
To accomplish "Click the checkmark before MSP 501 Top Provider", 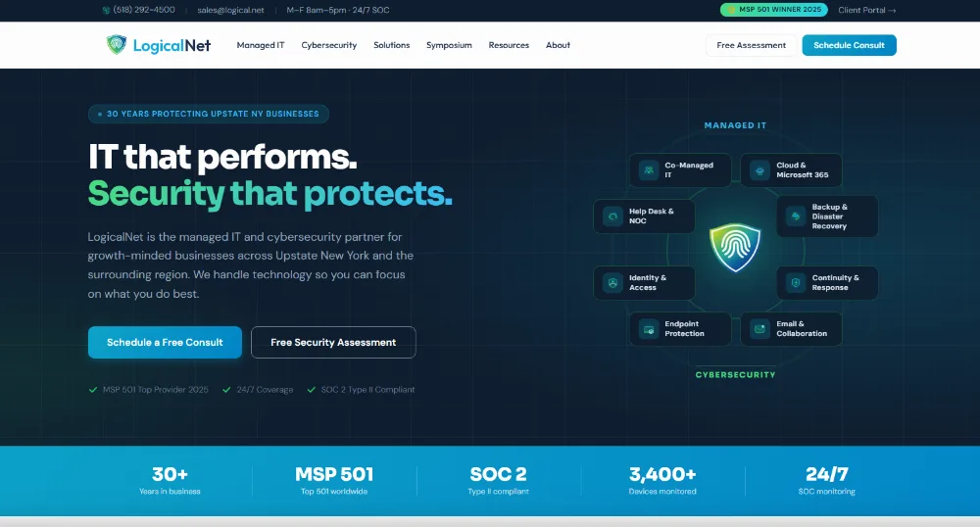I will (93, 390).
